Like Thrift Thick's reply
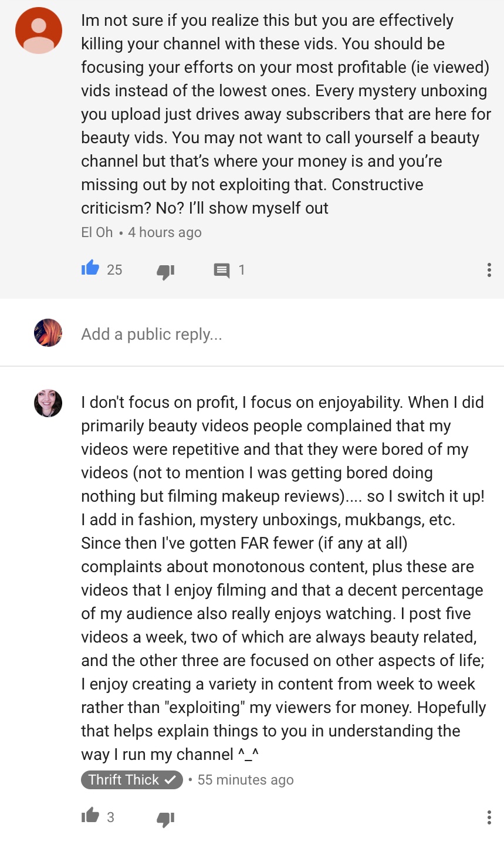Image resolution: width=504 pixels, height=845 pixels. click(x=90, y=815)
